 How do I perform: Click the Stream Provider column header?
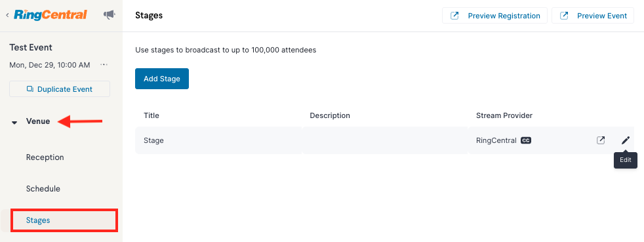pos(504,115)
